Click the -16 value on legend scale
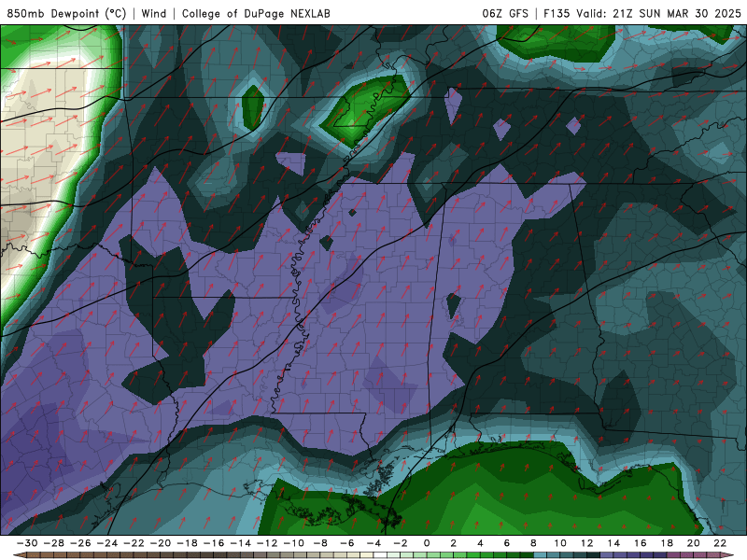Image resolution: width=747 pixels, height=560 pixels. click(x=214, y=543)
